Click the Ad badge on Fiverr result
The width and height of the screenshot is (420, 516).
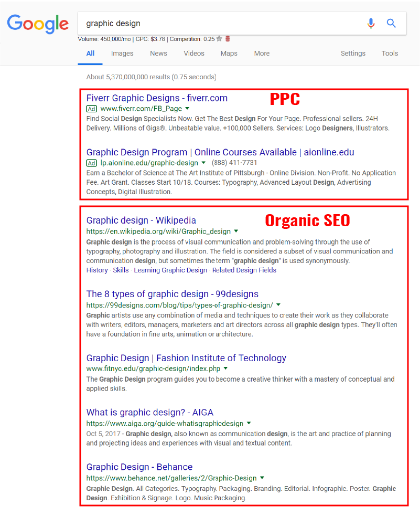92,109
